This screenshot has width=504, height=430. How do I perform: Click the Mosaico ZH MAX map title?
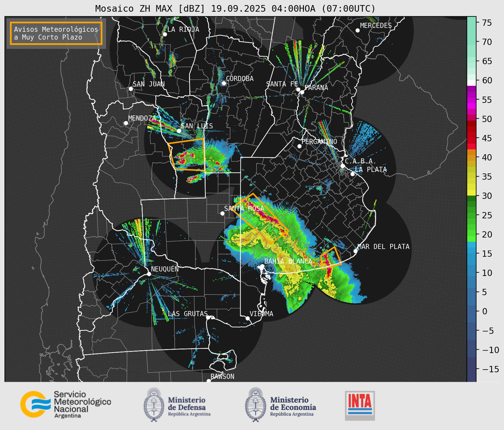235,8
